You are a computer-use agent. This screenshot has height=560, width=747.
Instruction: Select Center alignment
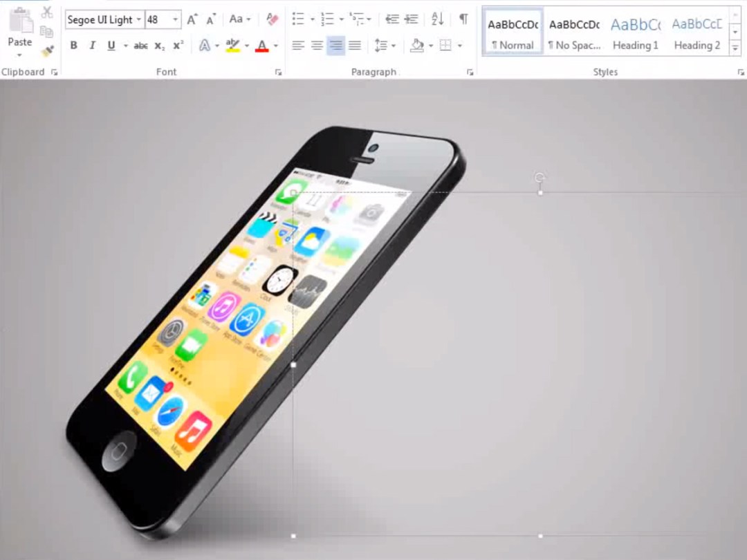[317, 46]
